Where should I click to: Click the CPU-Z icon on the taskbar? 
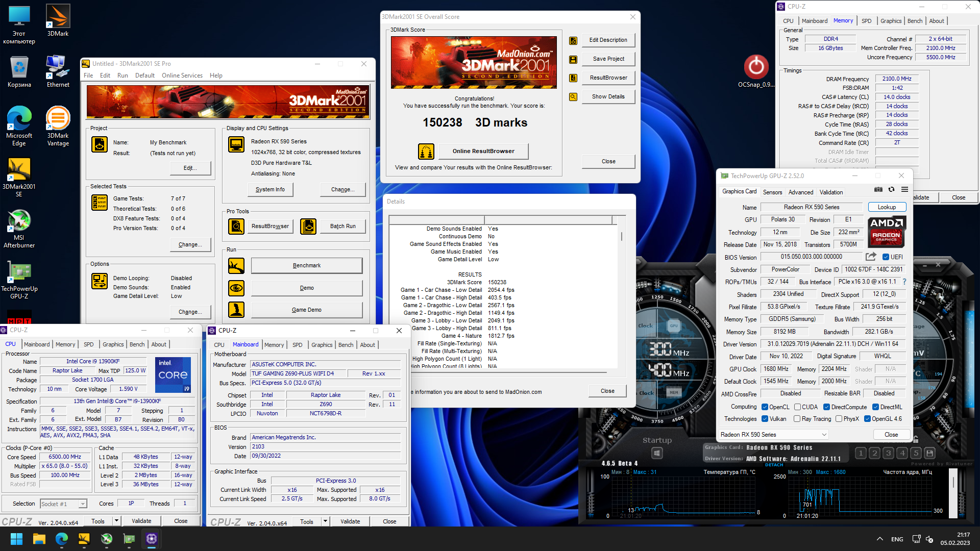tap(152, 539)
